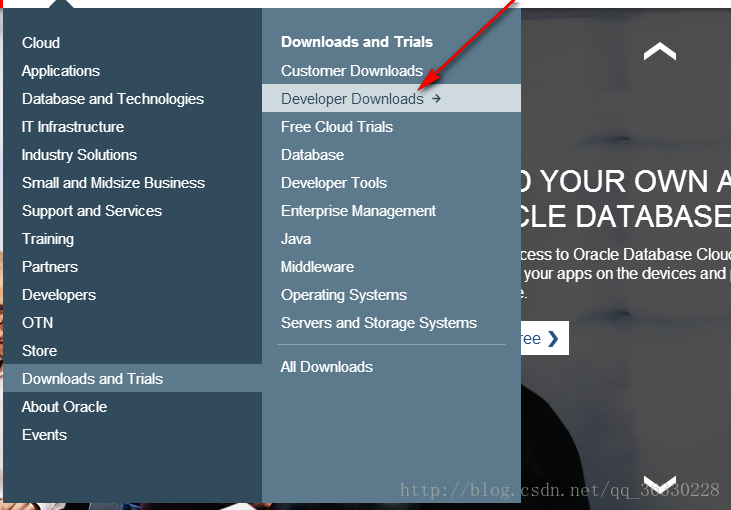Open Middleware downloads link
The width and height of the screenshot is (731, 510).
click(x=317, y=267)
